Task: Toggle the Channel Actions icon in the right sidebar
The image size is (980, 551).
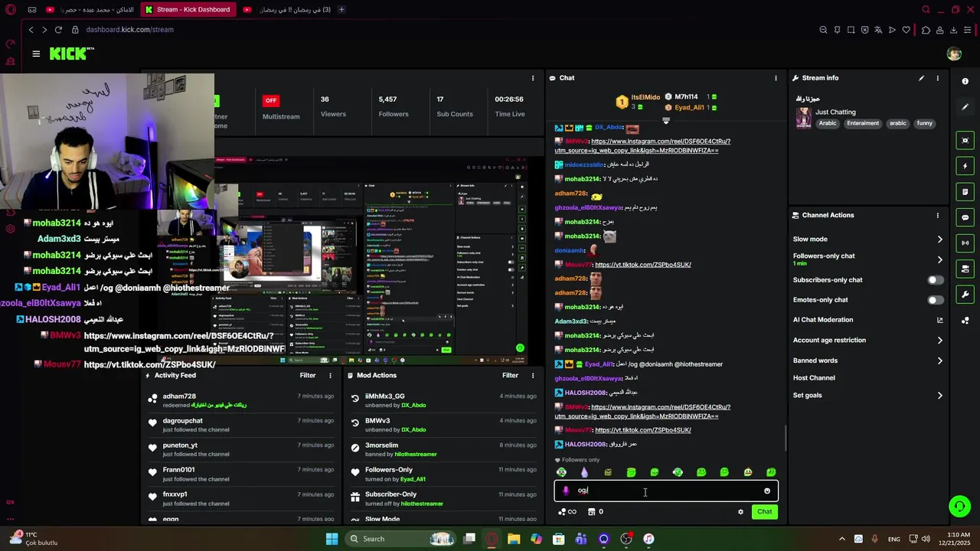Action: tap(965, 269)
